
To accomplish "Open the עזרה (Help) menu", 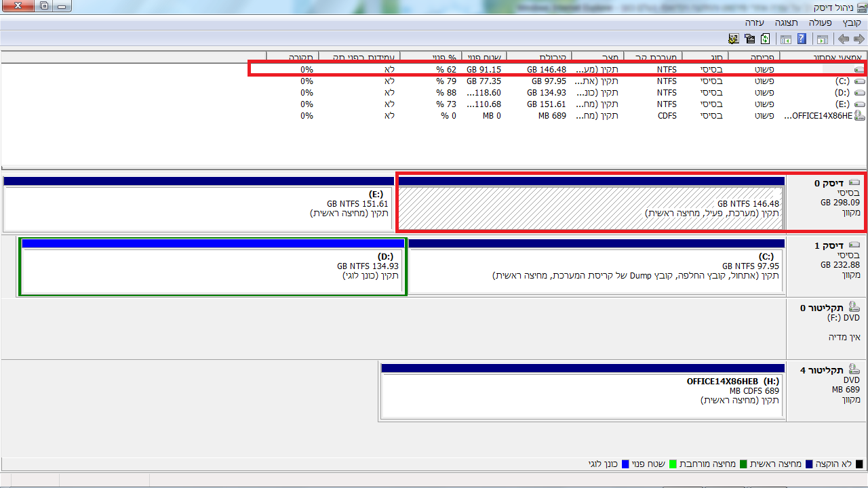I will [755, 22].
